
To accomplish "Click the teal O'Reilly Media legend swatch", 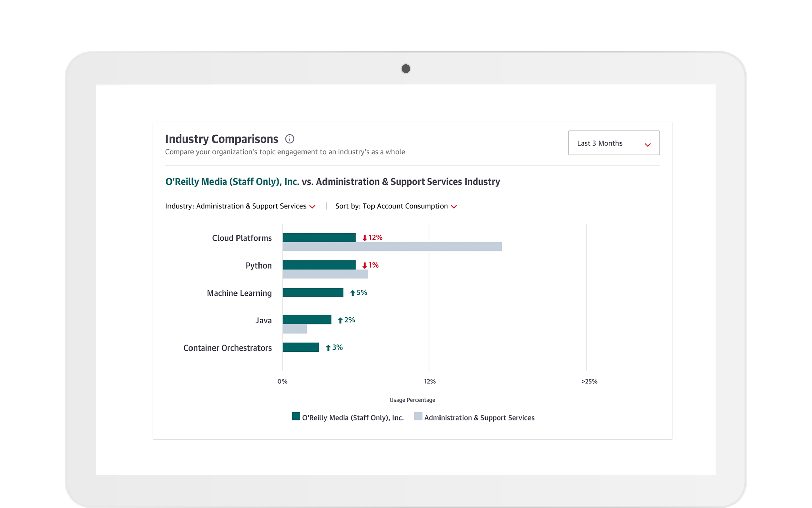I will tap(296, 416).
